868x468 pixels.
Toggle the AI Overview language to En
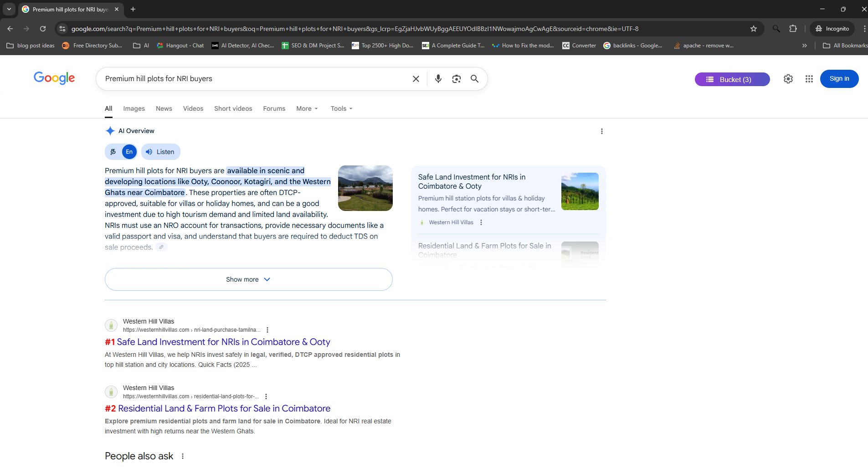(x=129, y=152)
